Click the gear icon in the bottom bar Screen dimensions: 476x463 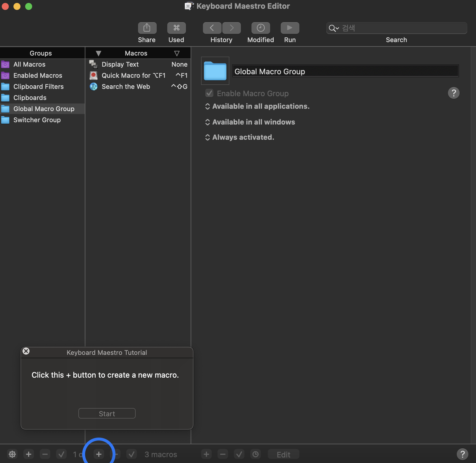point(12,454)
